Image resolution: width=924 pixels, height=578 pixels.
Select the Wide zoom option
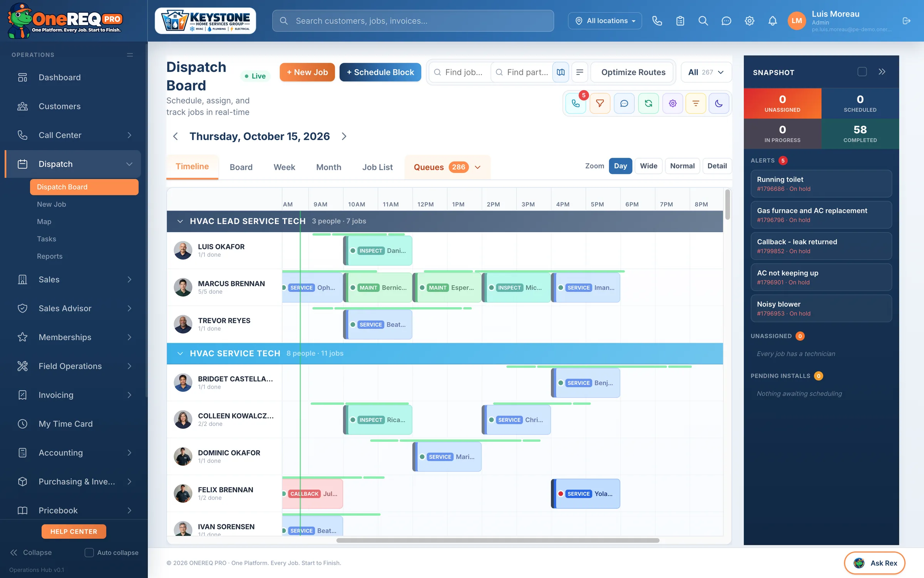[x=648, y=166]
